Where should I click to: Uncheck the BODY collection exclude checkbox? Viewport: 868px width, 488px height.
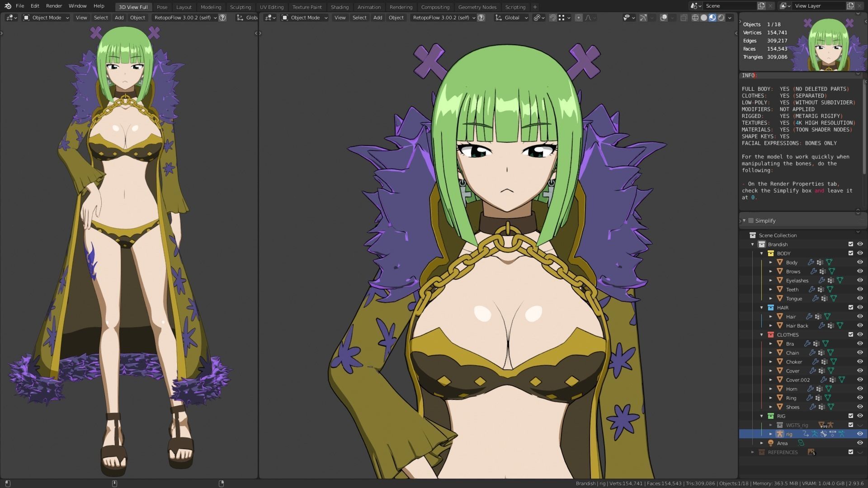851,253
